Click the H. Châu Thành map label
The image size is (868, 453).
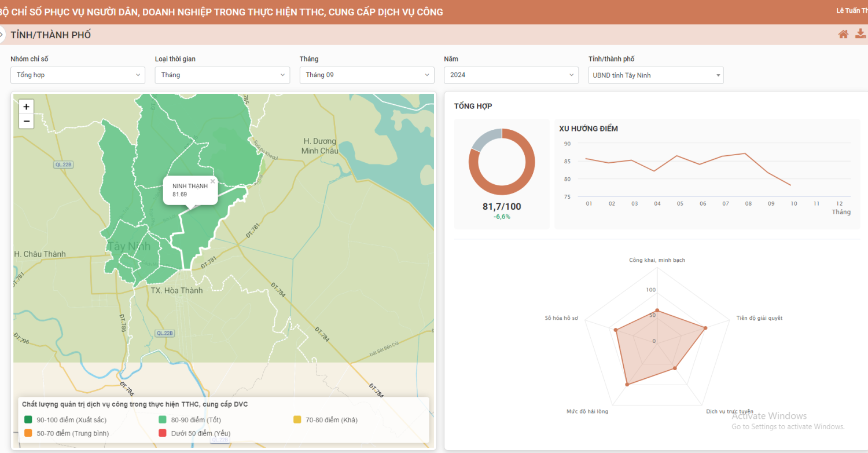(40, 254)
